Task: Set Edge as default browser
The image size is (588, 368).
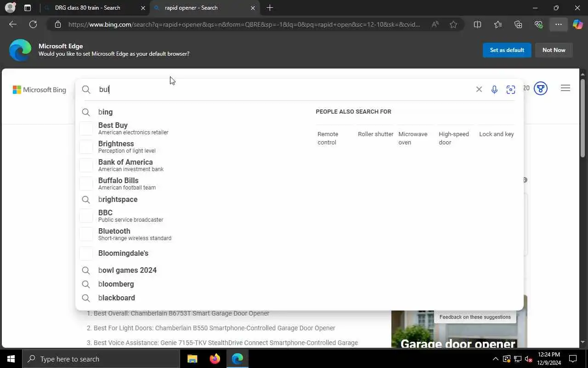Action: click(507, 50)
